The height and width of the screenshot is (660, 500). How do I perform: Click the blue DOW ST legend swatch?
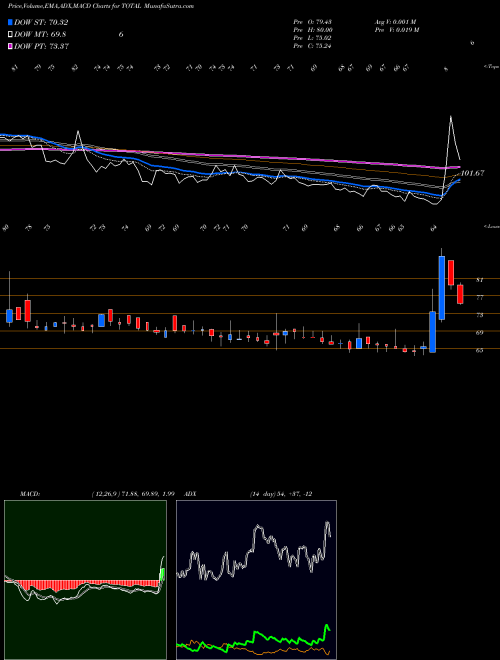(x=10, y=22)
